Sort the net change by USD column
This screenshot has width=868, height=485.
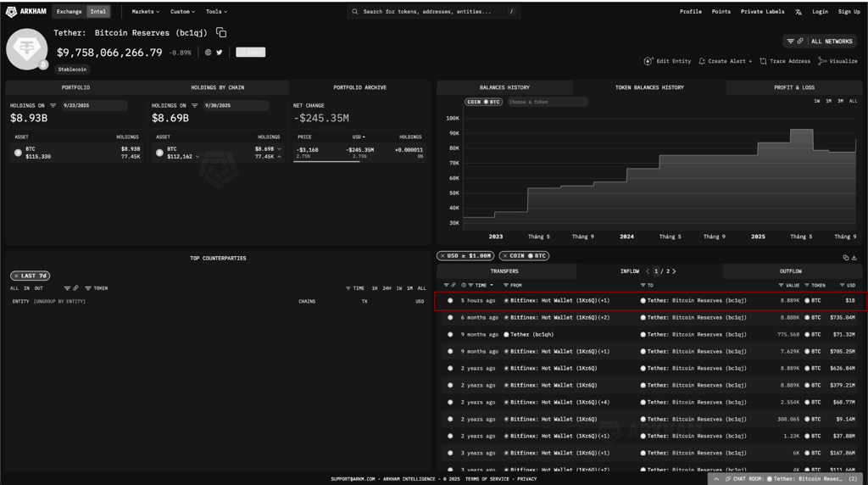coord(359,137)
